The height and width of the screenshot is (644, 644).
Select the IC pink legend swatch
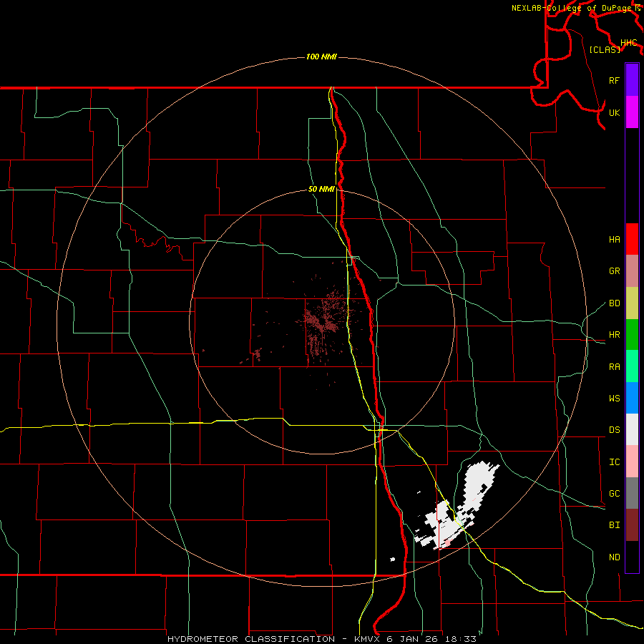[x=632, y=462]
